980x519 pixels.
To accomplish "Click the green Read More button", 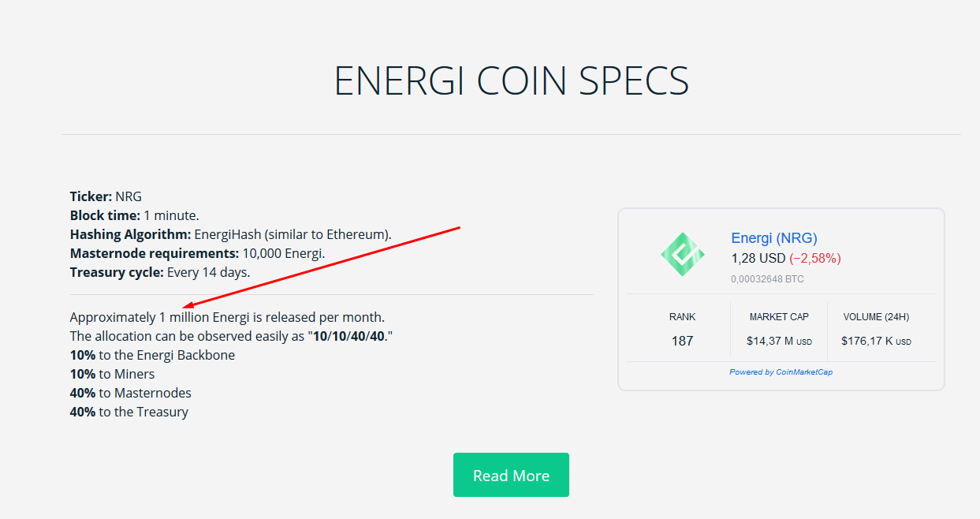I will point(511,475).
